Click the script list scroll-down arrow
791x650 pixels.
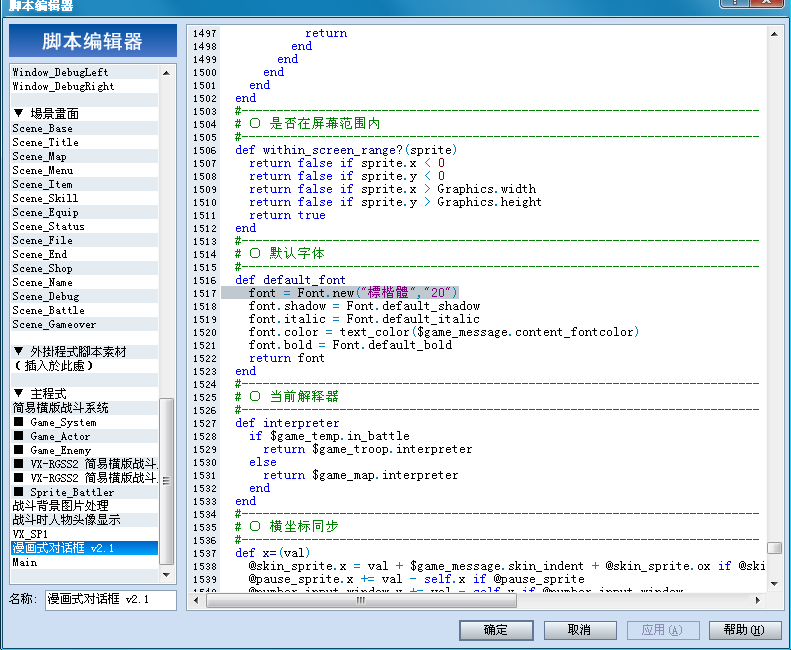[166, 575]
